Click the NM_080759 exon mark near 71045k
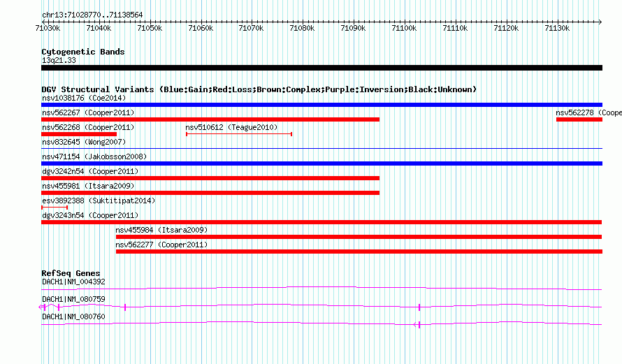The height and width of the screenshot is (364, 622). [x=125, y=307]
